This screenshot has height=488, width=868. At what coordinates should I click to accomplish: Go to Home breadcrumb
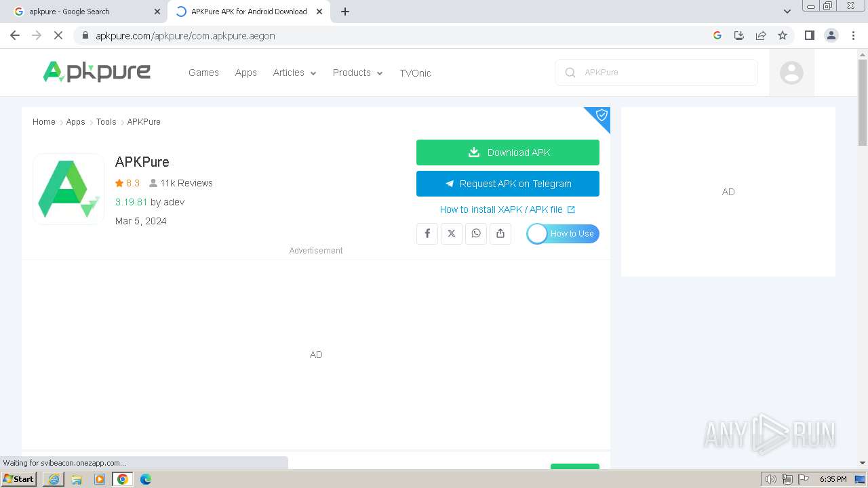pyautogui.click(x=44, y=122)
